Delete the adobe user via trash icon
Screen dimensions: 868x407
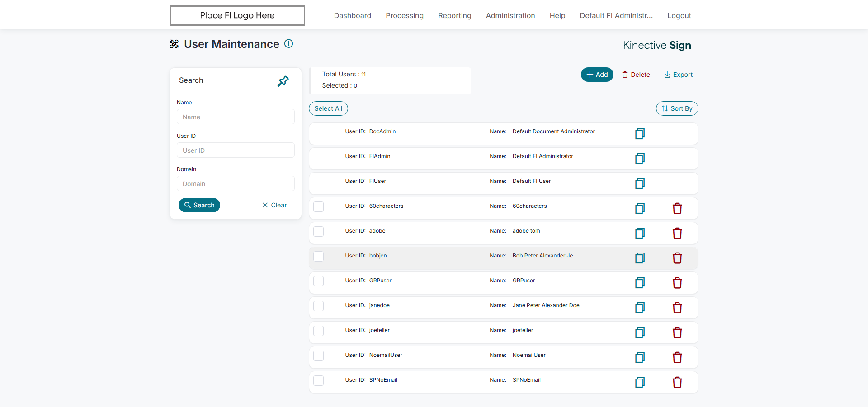pyautogui.click(x=677, y=233)
